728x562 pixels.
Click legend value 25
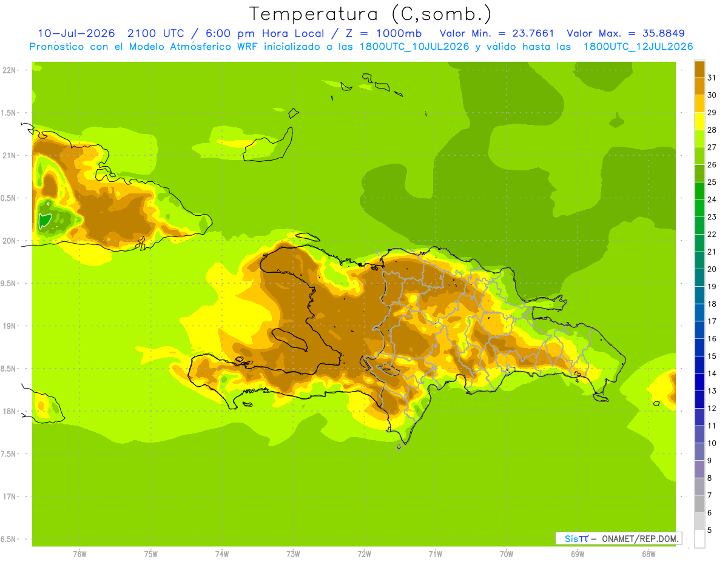point(712,182)
